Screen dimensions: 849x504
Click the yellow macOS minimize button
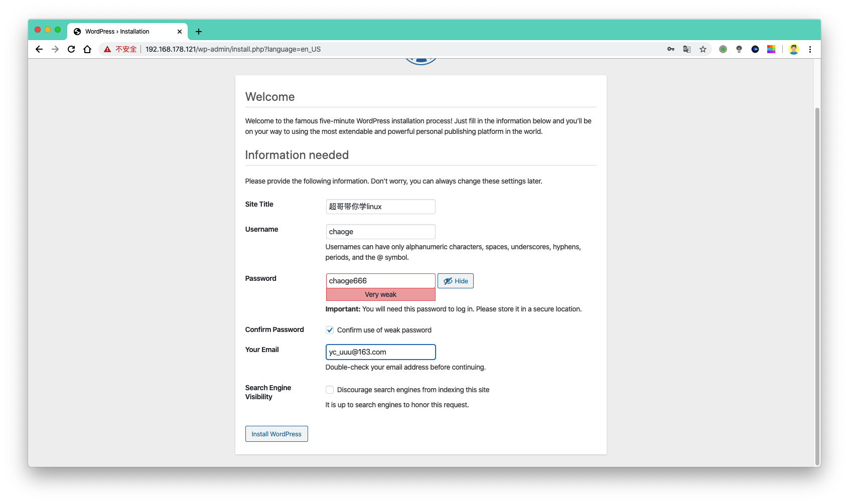tap(48, 30)
